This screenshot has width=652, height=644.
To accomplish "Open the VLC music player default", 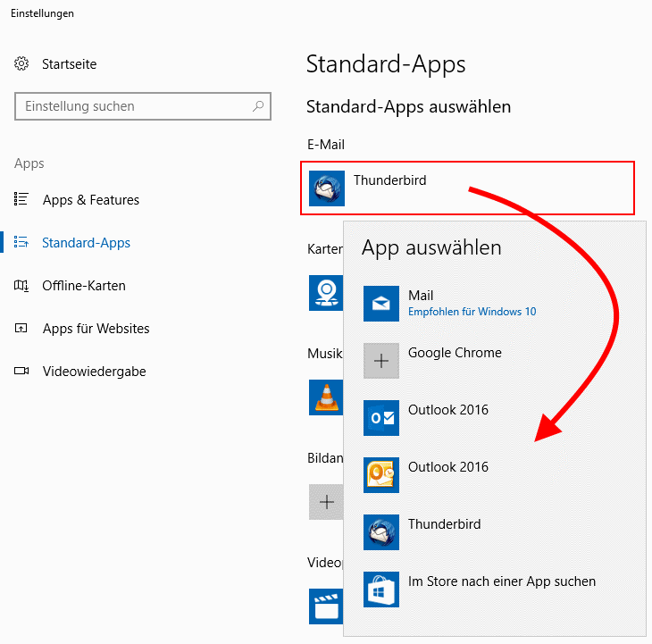I will coord(326,397).
